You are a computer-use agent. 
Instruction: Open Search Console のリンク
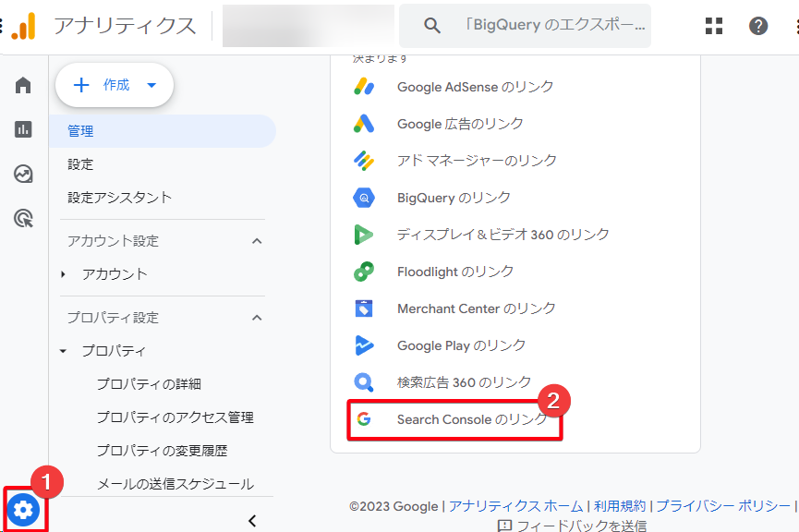click(x=472, y=419)
